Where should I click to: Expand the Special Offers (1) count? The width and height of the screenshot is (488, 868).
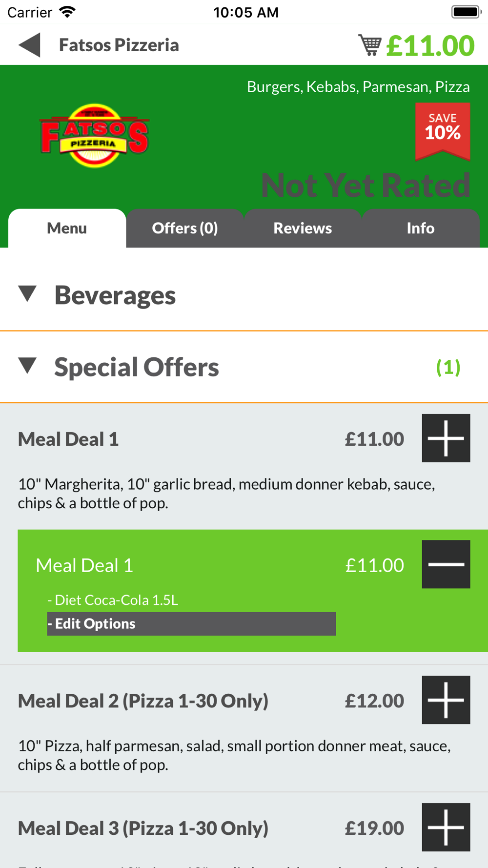click(448, 367)
